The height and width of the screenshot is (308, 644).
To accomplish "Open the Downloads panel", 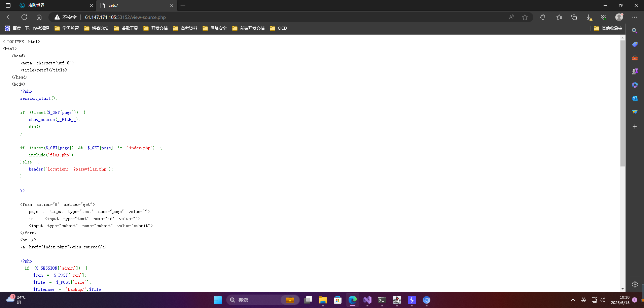I will click(589, 17).
